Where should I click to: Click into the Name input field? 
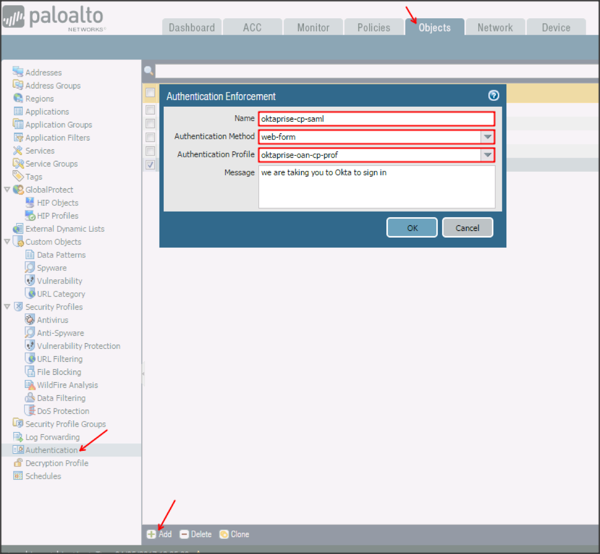pyautogui.click(x=375, y=119)
